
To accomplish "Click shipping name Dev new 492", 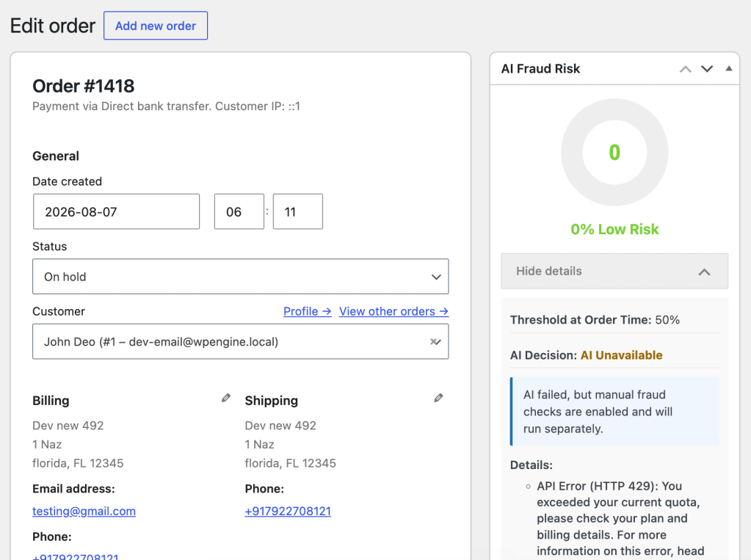I will pyautogui.click(x=280, y=426).
